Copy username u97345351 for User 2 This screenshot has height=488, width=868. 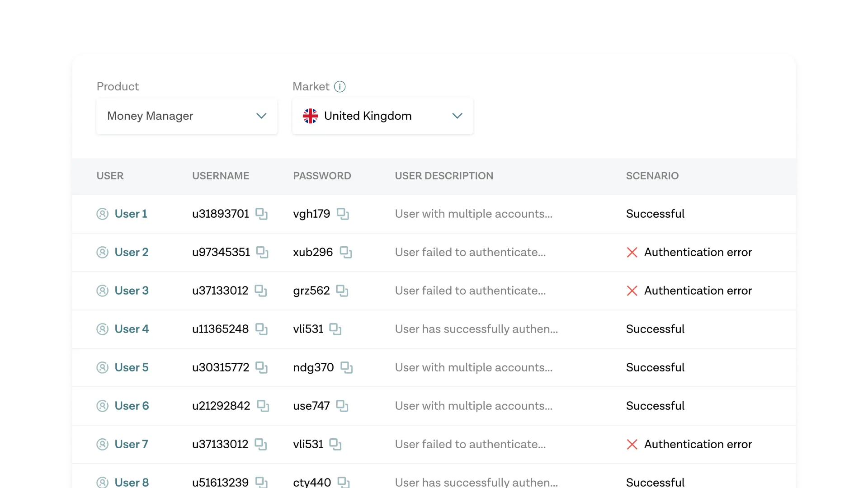[x=262, y=252]
